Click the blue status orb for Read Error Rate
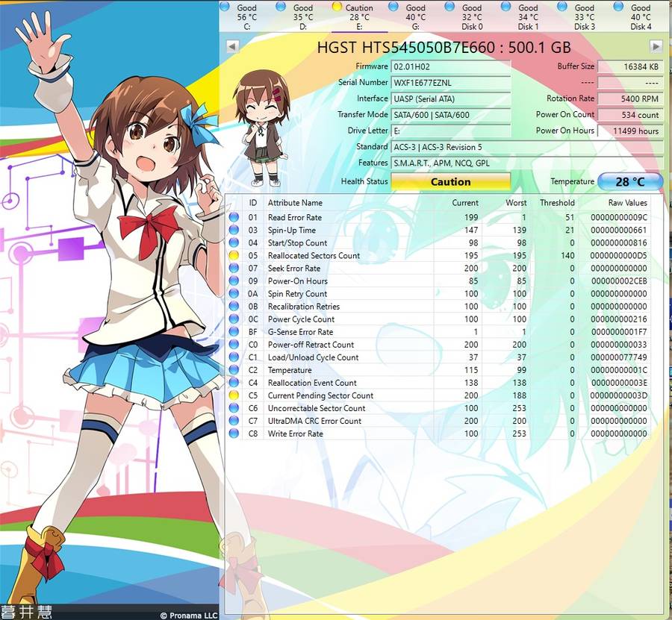The width and height of the screenshot is (672, 620). [234, 218]
